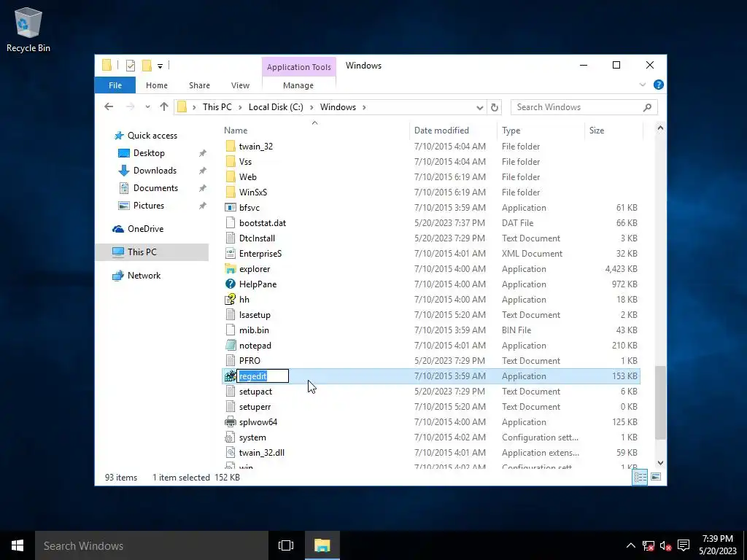The image size is (747, 560).
Task: Sort by Date modified column header
Action: [x=441, y=131]
